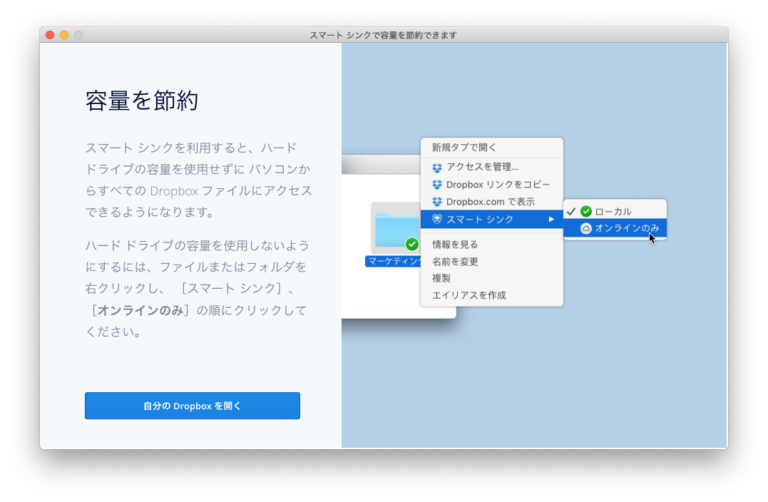Select 名前を変更 in the context menu

(455, 261)
